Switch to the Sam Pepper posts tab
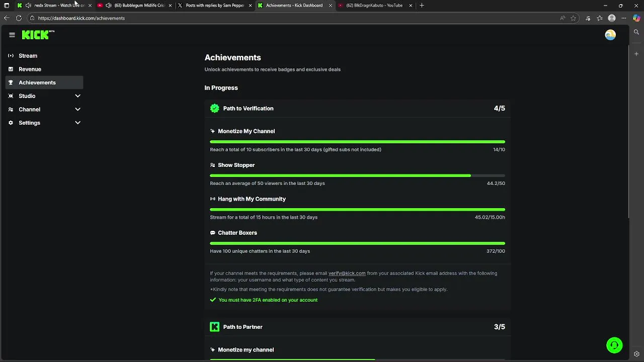The width and height of the screenshot is (644, 362). [214, 6]
